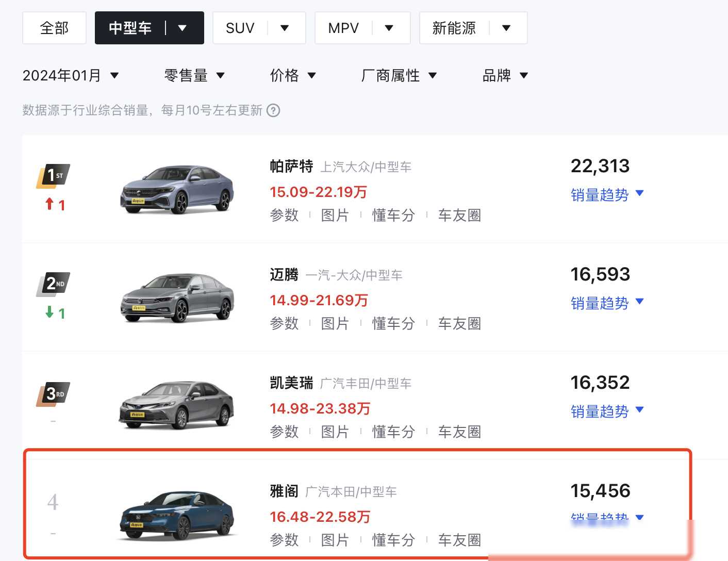Open the 迈腾 car image
The image size is (728, 561).
pos(177,298)
